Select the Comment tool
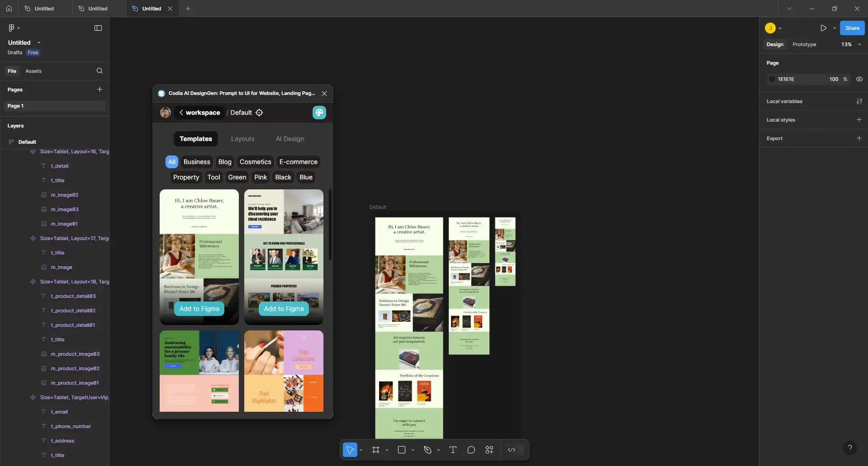Viewport: 868px width, 466px height. click(x=471, y=450)
